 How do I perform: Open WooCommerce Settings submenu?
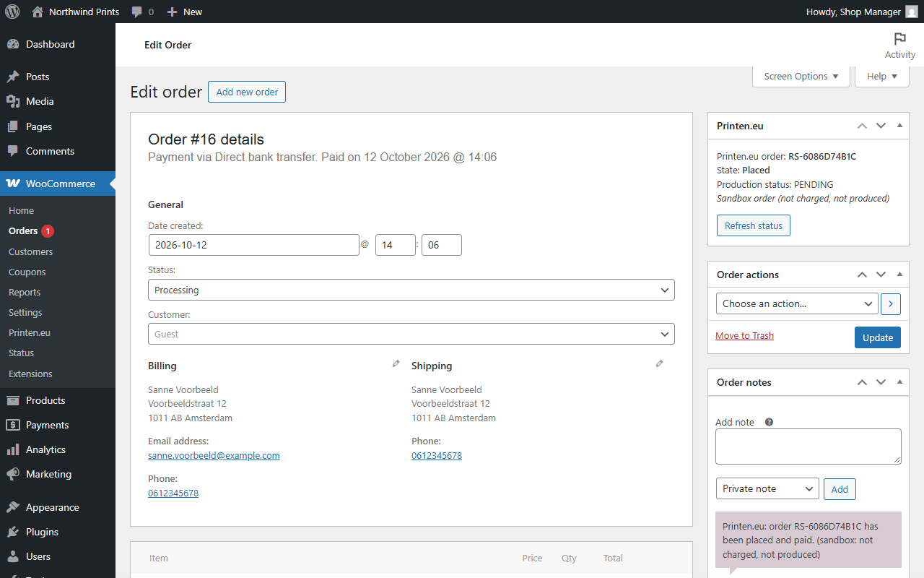(x=25, y=312)
